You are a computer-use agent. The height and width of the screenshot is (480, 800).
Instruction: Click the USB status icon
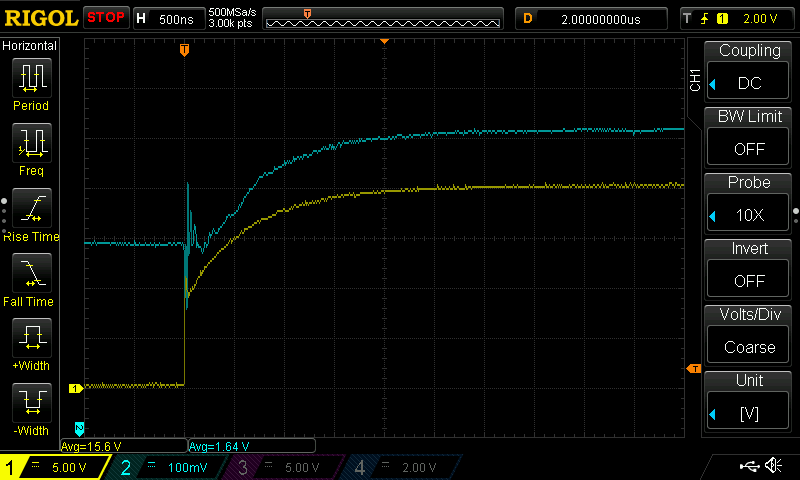(x=747, y=466)
